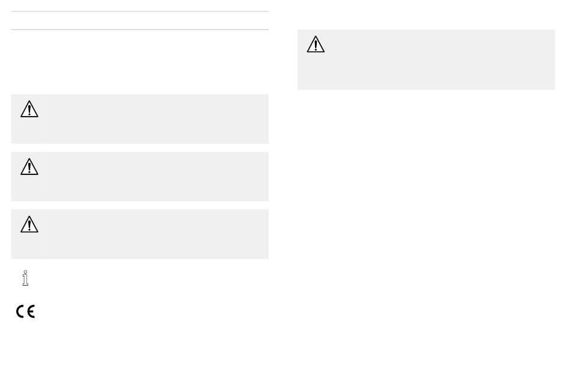Click the blank band between the header rules

point(140,20)
